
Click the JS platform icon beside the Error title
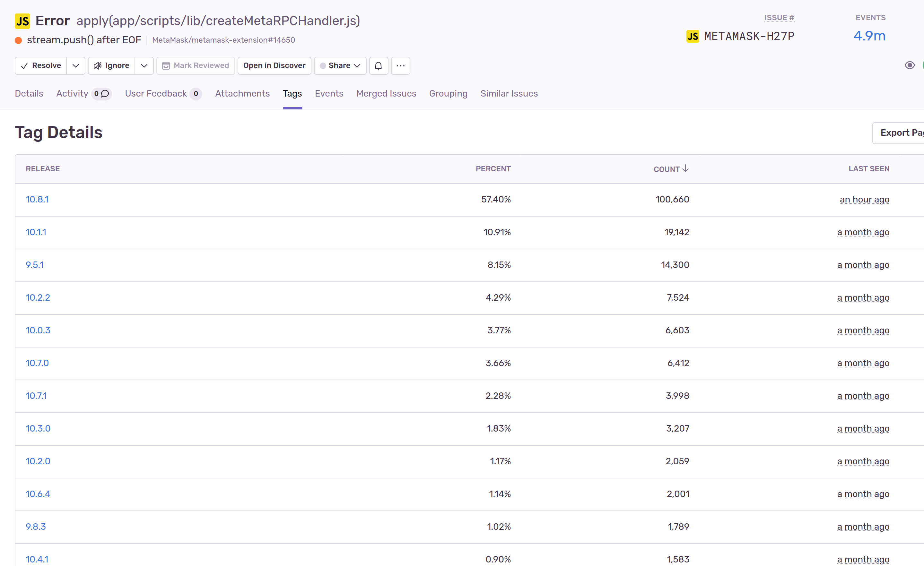pyautogui.click(x=22, y=21)
